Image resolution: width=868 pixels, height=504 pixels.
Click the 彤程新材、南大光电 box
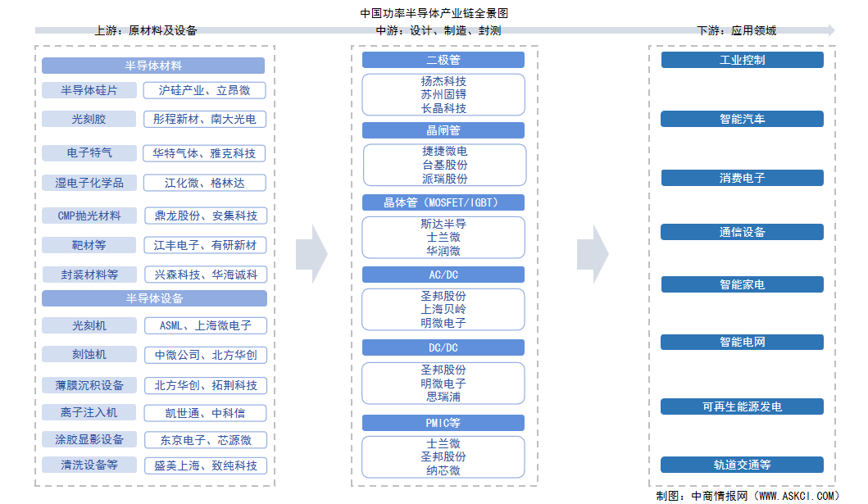coord(204,119)
